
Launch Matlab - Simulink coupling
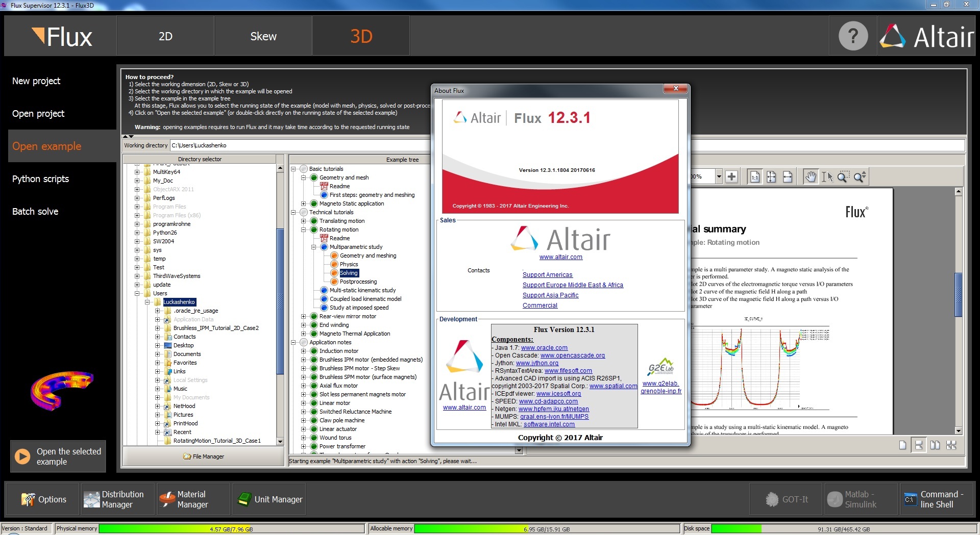[x=861, y=499]
